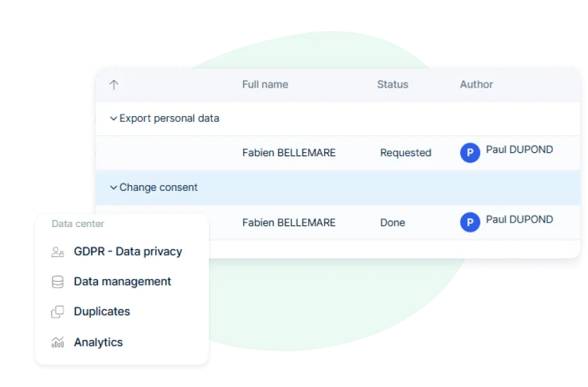
Task: Click the Data management database icon
Action: point(57,282)
